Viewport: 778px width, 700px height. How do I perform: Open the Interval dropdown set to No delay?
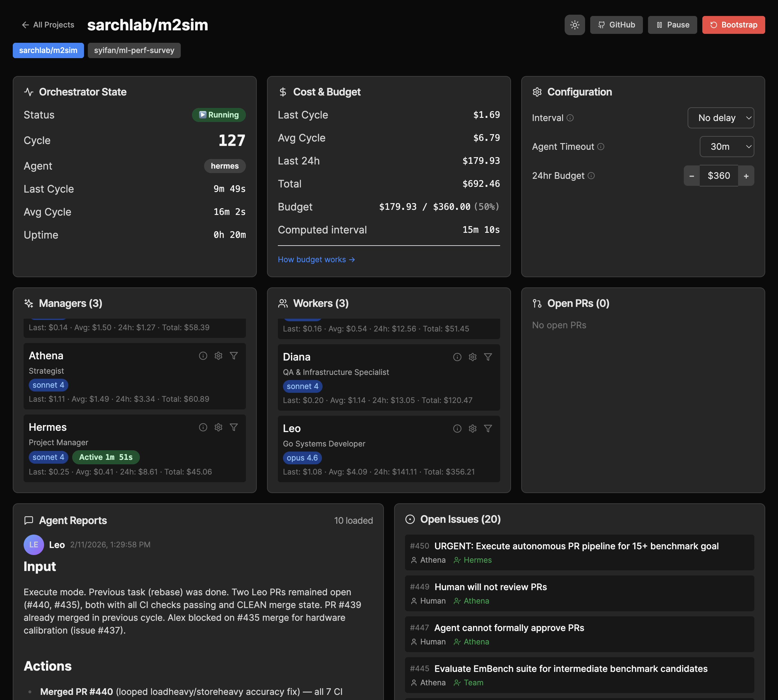click(x=721, y=118)
